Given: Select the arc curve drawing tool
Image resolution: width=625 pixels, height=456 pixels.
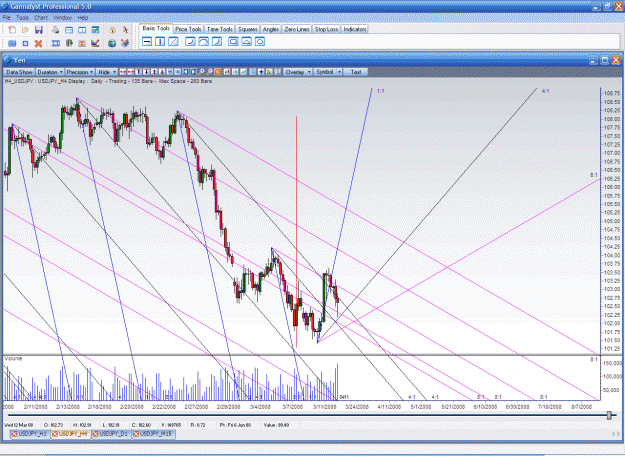Looking at the screenshot, I should click(x=203, y=41).
